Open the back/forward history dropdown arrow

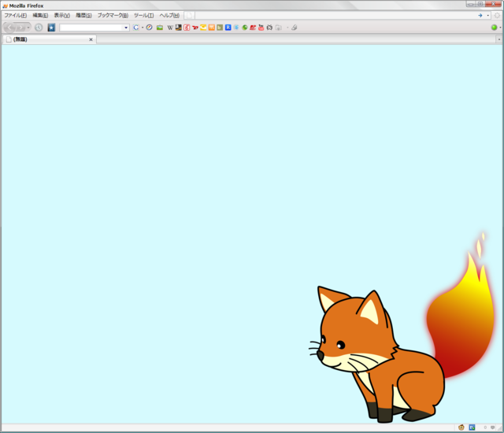[28, 28]
